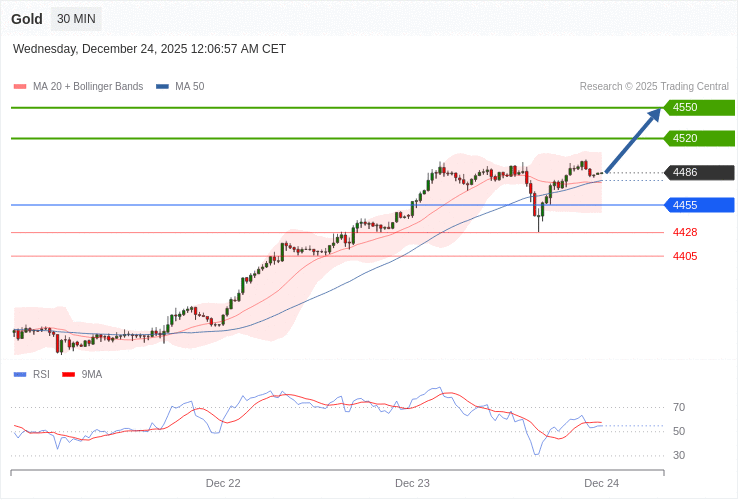
Task: Click the Research © 2025 Trading Central credit
Action: pyautogui.click(x=654, y=87)
